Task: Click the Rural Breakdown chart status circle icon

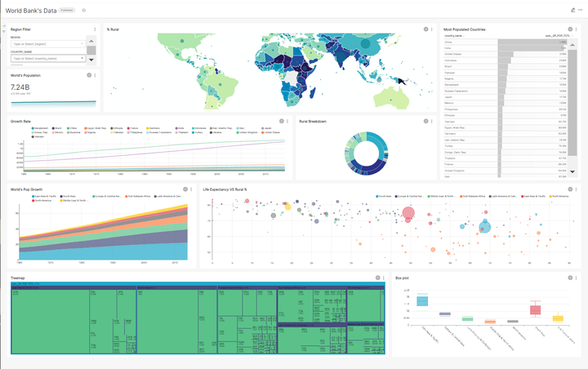Action: [x=425, y=121]
